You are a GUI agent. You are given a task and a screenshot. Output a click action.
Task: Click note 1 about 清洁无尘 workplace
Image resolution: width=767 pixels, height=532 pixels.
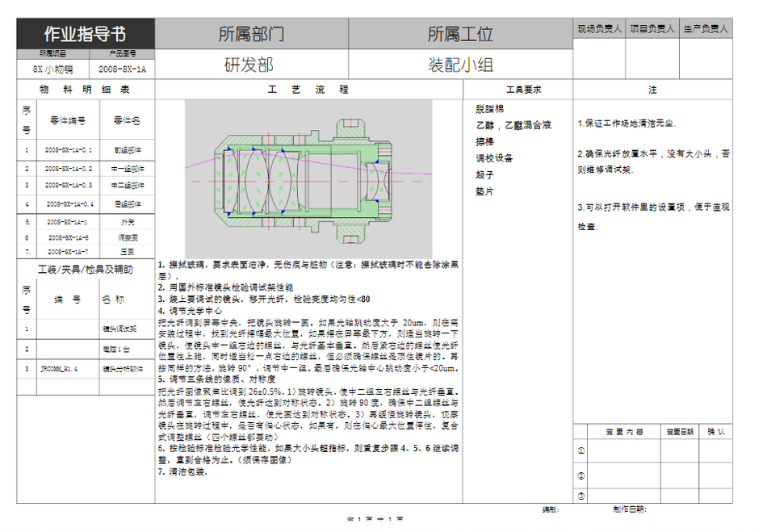click(627, 124)
